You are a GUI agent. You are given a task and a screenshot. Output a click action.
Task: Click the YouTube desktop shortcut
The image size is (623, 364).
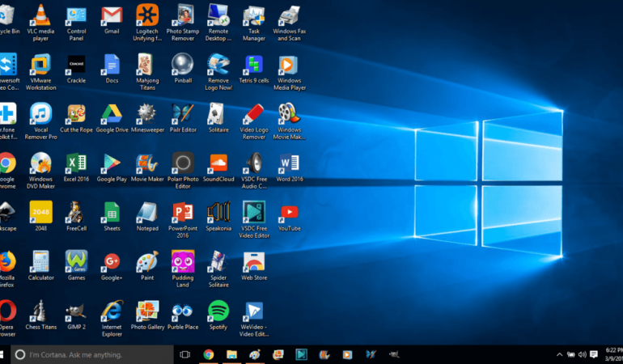click(x=290, y=212)
